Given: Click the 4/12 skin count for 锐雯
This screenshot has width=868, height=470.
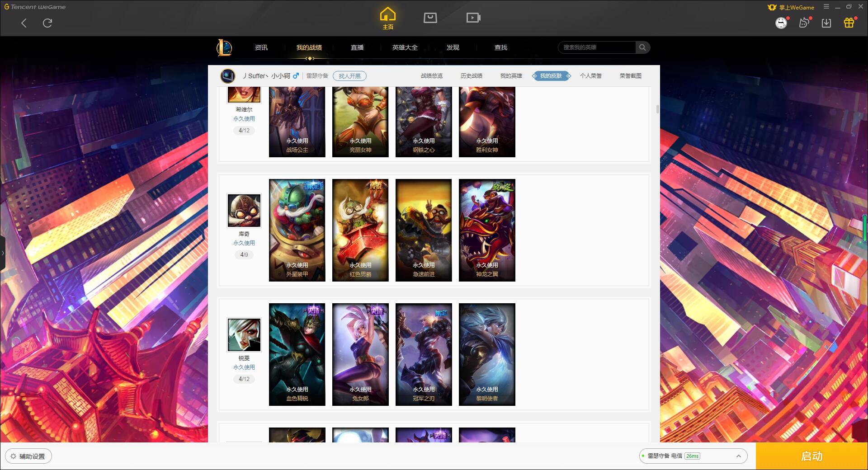Looking at the screenshot, I should [244, 379].
